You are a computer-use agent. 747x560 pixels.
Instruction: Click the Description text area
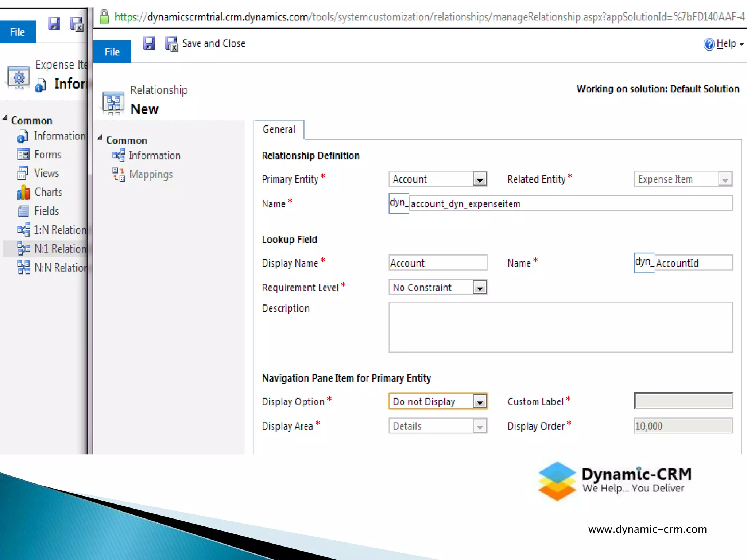561,327
